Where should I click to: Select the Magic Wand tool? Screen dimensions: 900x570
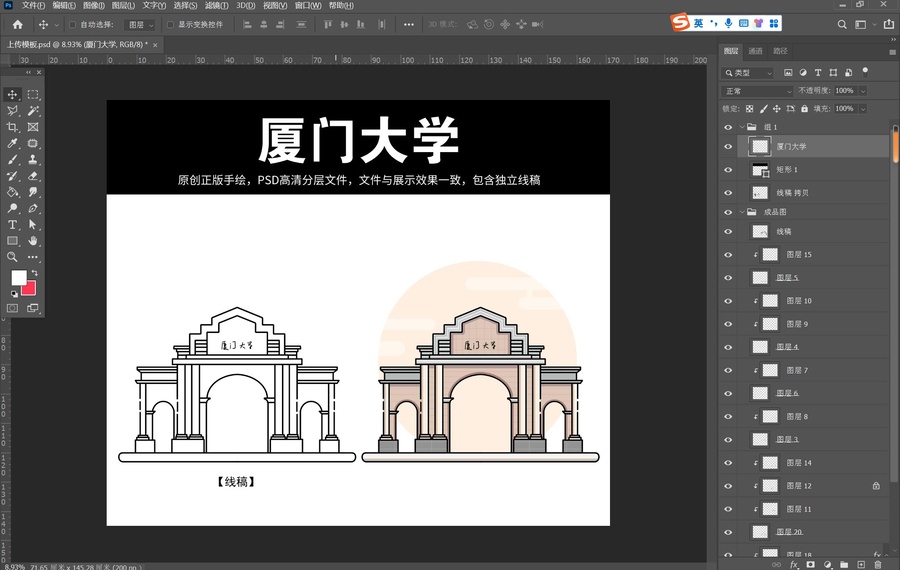pos(33,111)
